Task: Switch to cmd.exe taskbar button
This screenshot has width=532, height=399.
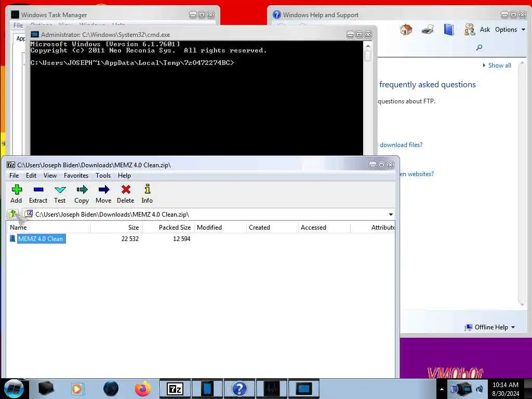Action: click(x=303, y=389)
